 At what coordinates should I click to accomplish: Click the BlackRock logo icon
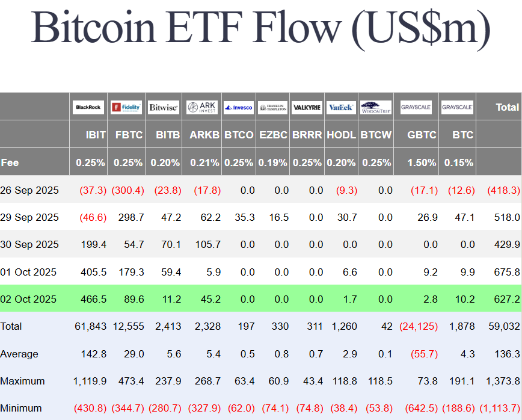coord(88,107)
